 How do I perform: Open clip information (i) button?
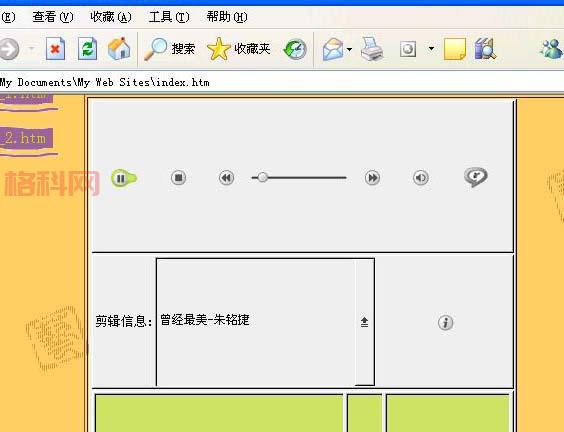[x=445, y=323]
